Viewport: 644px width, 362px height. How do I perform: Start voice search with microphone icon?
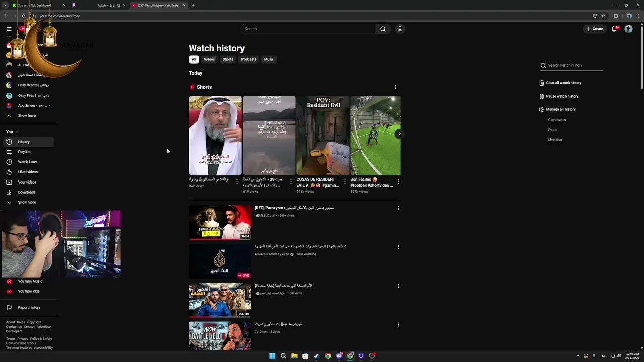coord(400,29)
